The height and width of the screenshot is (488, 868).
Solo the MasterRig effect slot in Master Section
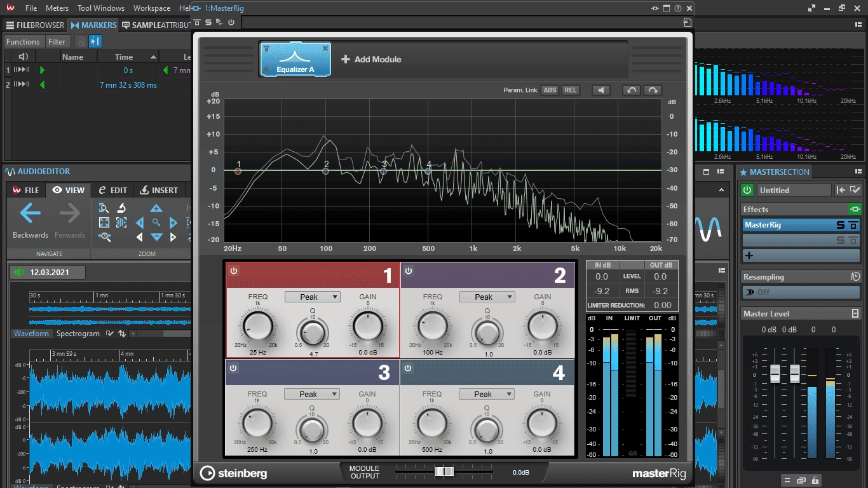(840, 225)
